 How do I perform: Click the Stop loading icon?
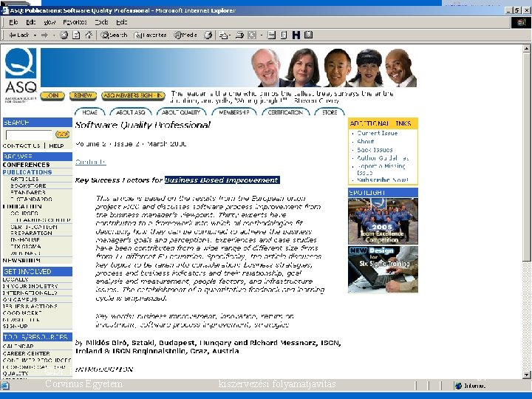point(64,35)
